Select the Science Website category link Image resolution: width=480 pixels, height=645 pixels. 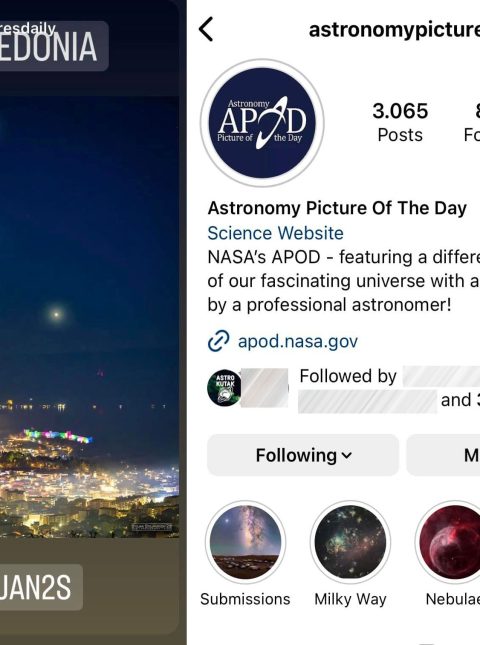(275, 233)
